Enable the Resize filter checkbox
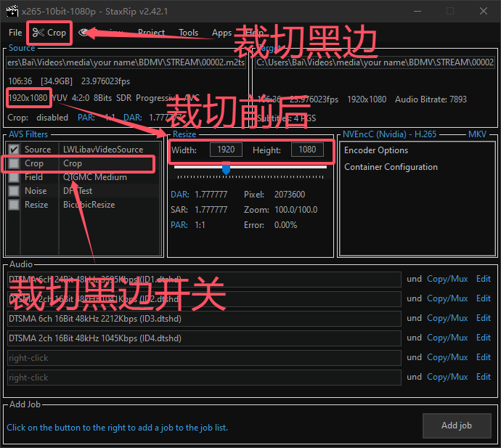 tap(13, 205)
